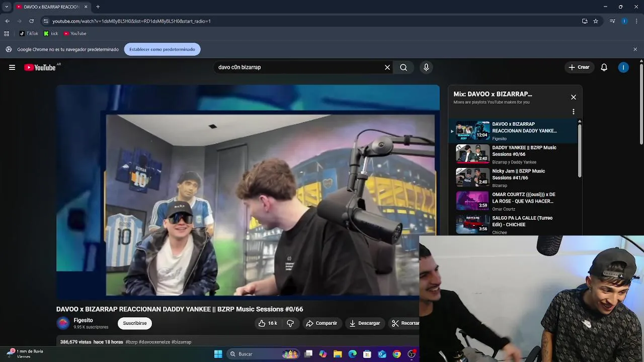Click the taskbar Buscar search box

(x=263, y=354)
